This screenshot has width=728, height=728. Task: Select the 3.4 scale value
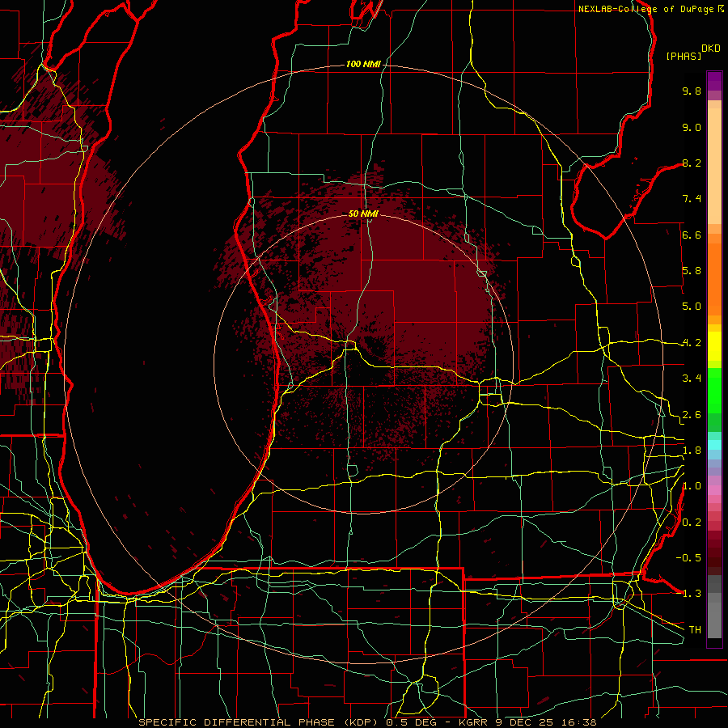tap(692, 379)
